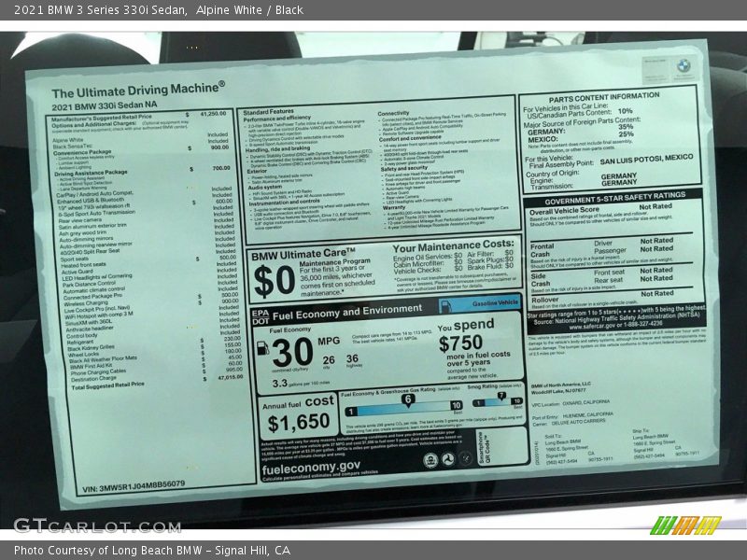This screenshot has height=560, width=747.
Task: Click '3.3 gallons per 100 miles' value
Action: [301, 383]
